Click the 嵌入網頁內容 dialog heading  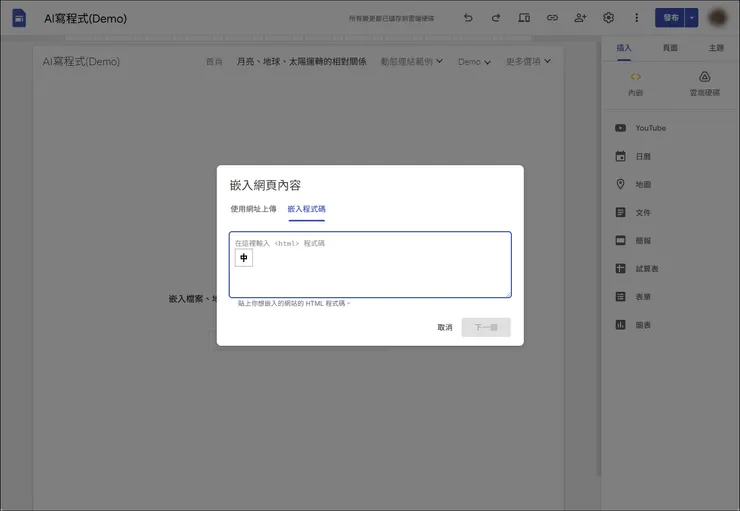click(x=265, y=185)
